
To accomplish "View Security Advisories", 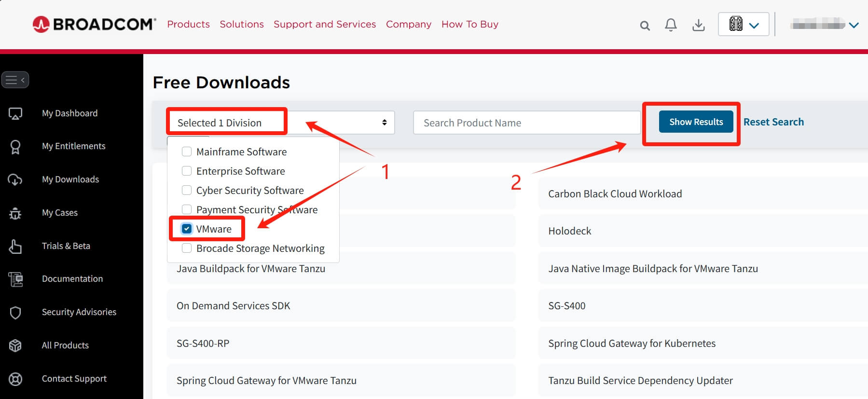I will point(79,312).
